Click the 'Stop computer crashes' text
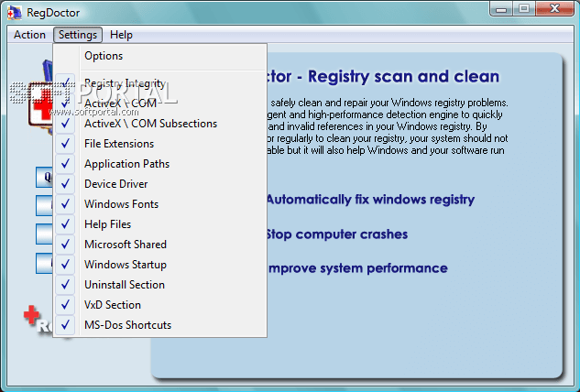 pyautogui.click(x=336, y=234)
